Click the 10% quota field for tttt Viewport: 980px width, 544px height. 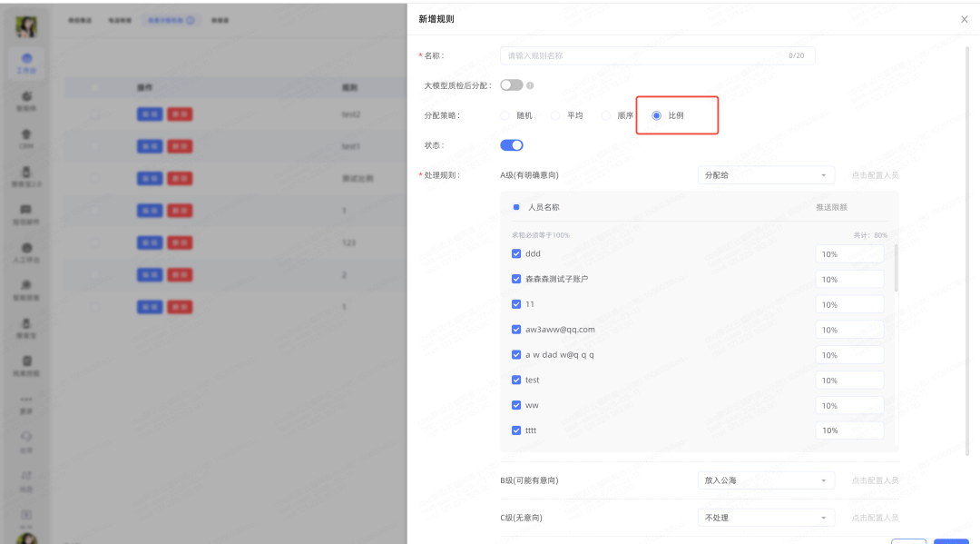click(x=848, y=430)
